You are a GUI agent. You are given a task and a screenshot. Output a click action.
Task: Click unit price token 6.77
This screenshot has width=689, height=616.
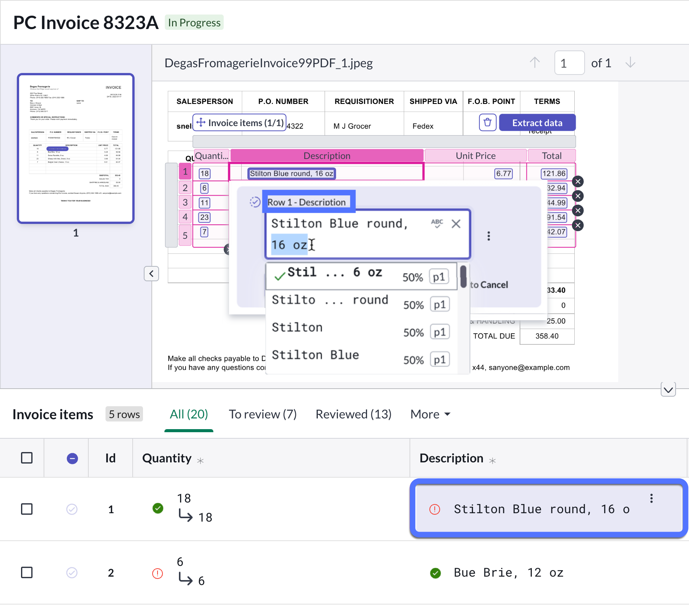pyautogui.click(x=504, y=173)
